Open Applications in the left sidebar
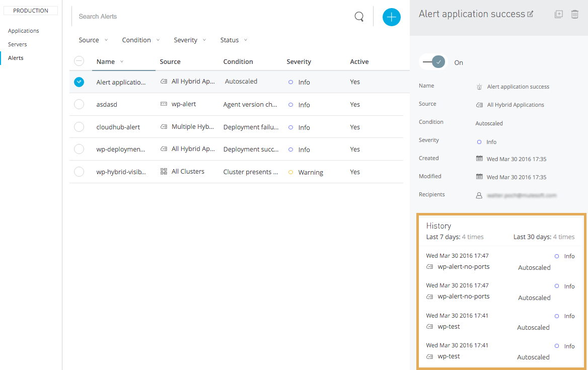 coord(24,31)
